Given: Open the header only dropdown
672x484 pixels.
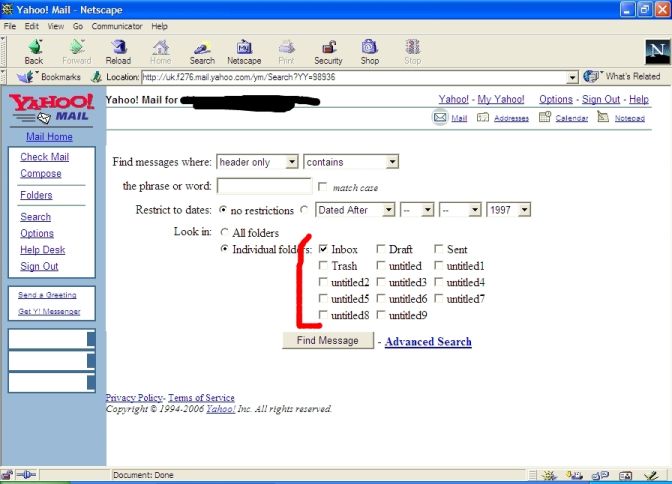Looking at the screenshot, I should coord(257,162).
